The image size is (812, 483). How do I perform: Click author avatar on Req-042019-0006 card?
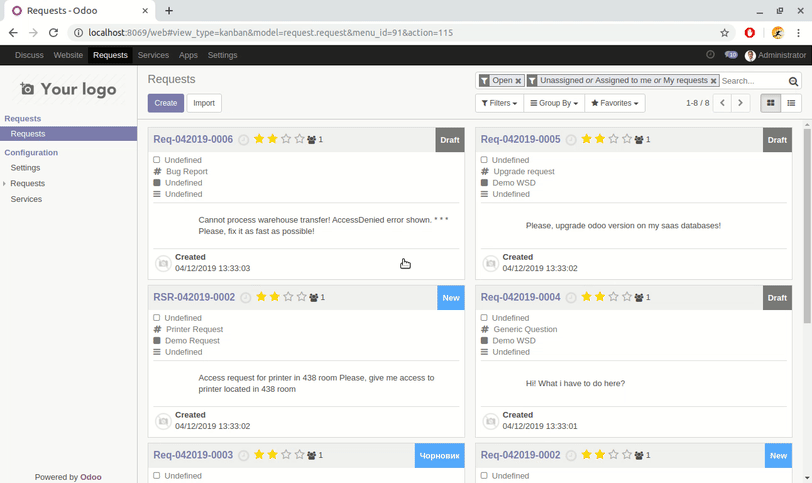163,264
